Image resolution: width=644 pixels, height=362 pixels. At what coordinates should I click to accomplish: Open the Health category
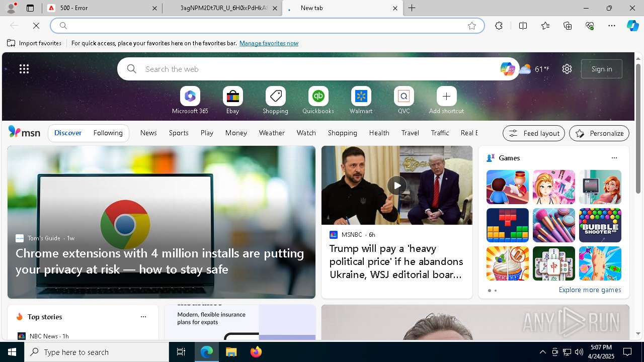[x=379, y=133]
